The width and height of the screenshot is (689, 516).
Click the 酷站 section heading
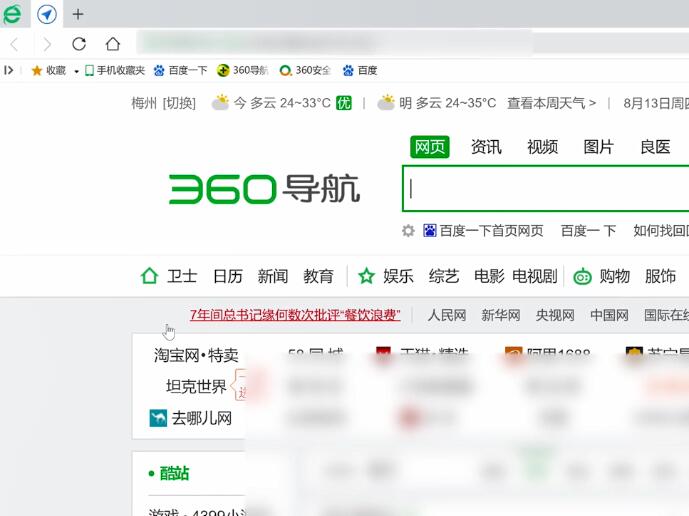[x=174, y=473]
